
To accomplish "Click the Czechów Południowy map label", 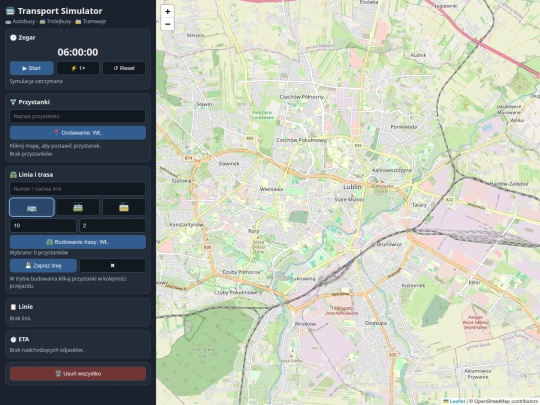I will click(301, 140).
